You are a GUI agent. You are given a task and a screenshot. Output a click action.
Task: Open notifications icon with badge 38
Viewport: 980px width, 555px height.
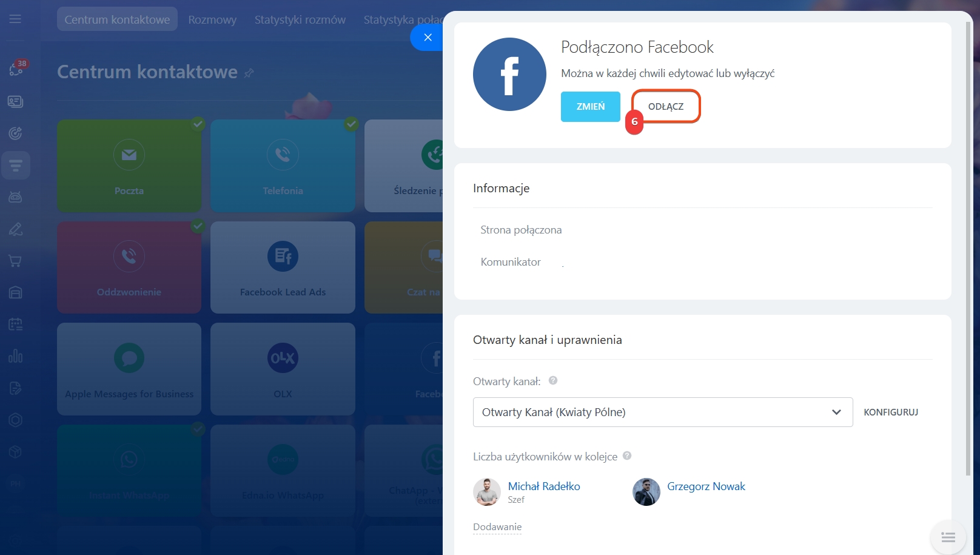16,69
